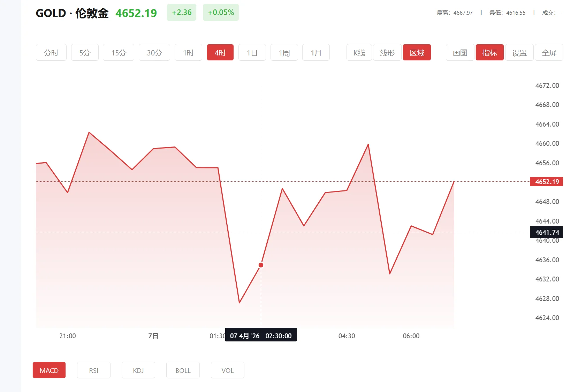Select the 30分 interval

point(154,52)
